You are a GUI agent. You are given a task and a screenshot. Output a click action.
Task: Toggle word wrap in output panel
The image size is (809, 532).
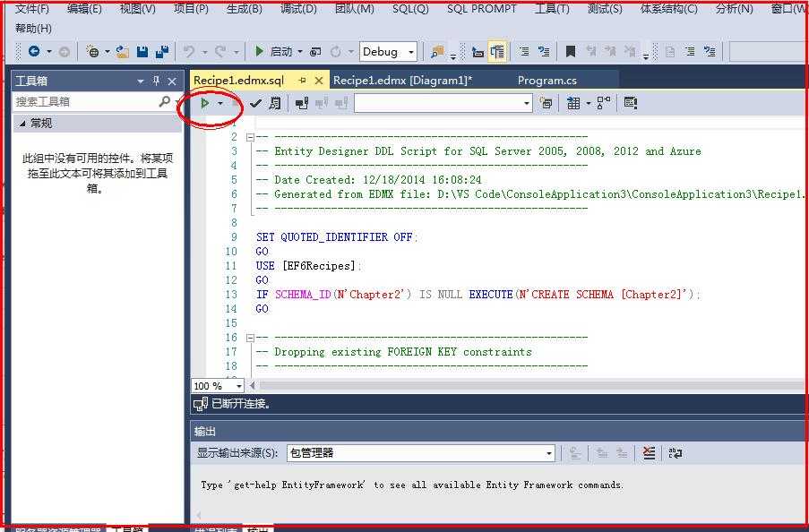[675, 453]
